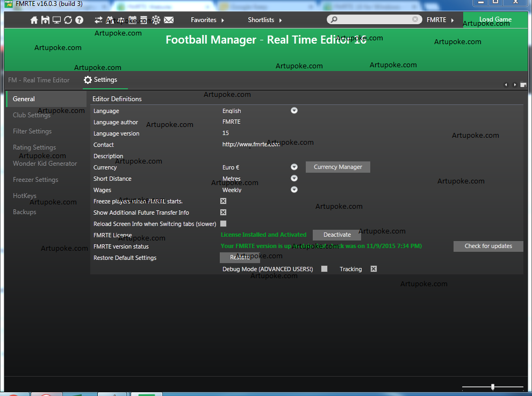This screenshot has width=532, height=396.
Task: Open help with the question mark icon
Action: 79,20
